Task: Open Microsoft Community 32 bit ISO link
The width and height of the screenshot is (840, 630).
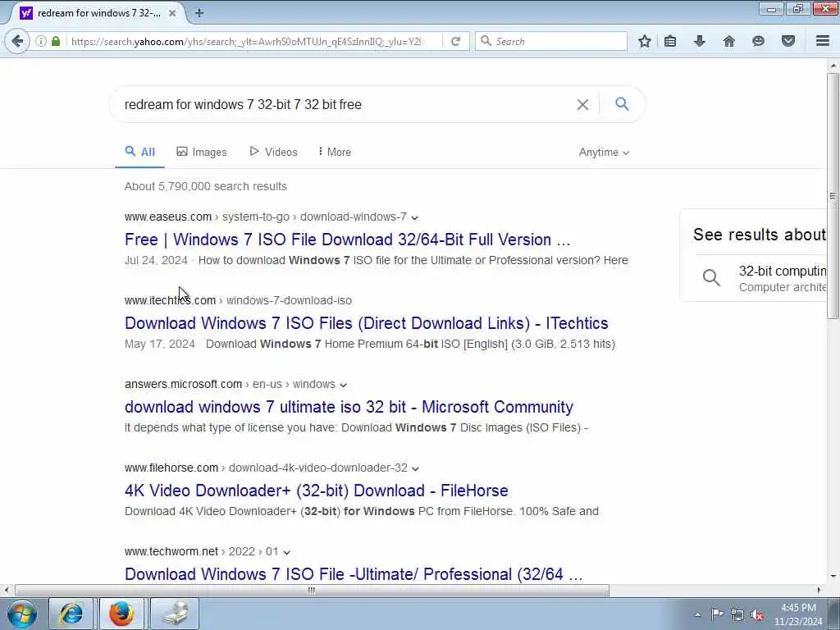Action: point(349,407)
